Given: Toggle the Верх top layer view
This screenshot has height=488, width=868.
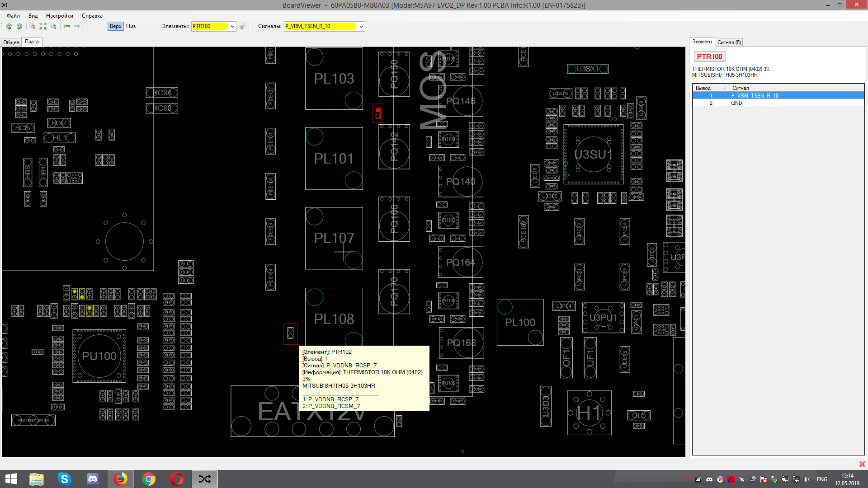Looking at the screenshot, I should point(115,26).
